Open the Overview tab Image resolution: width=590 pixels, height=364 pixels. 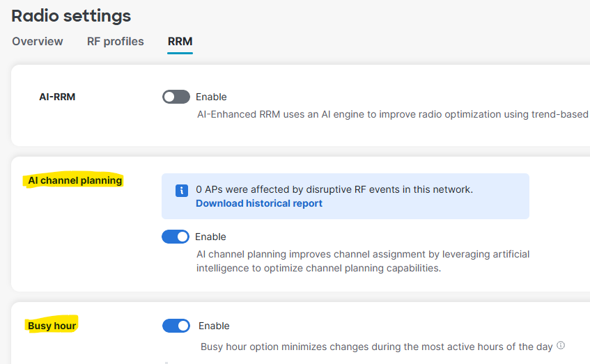[x=38, y=42]
